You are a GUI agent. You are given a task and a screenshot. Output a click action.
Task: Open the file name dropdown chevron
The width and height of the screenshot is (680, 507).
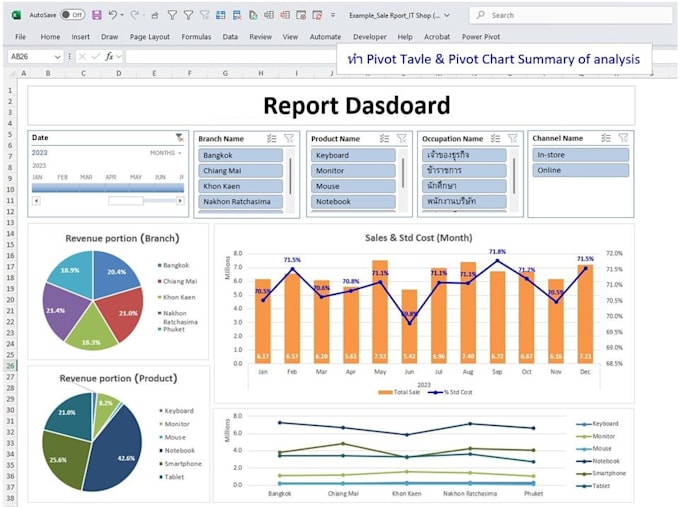tap(447, 15)
